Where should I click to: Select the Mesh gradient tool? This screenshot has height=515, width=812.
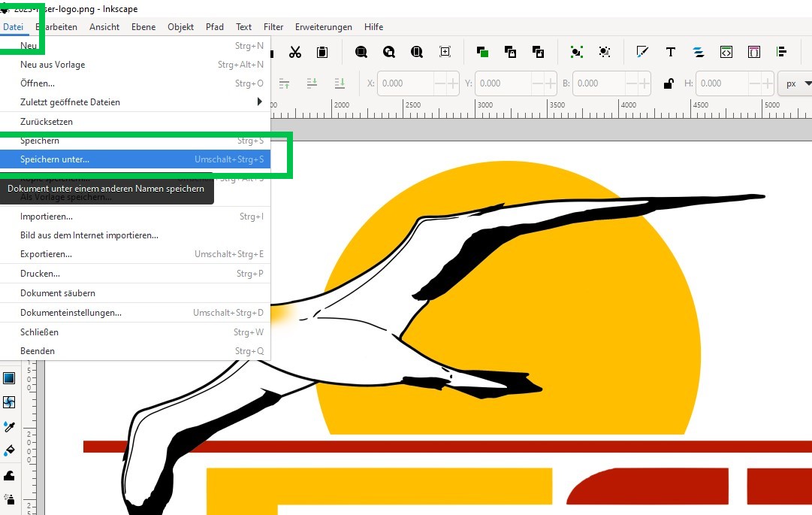click(9, 402)
